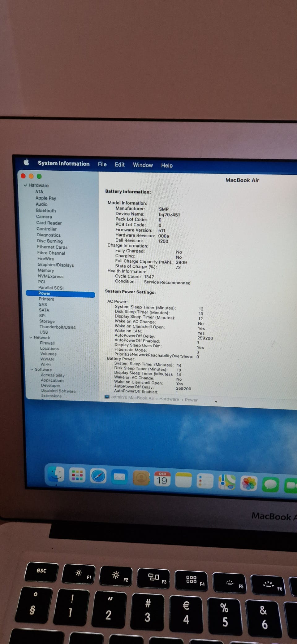This screenshot has height=644, width=297.
Task: Collapse the Software section
Action: [x=32, y=369]
